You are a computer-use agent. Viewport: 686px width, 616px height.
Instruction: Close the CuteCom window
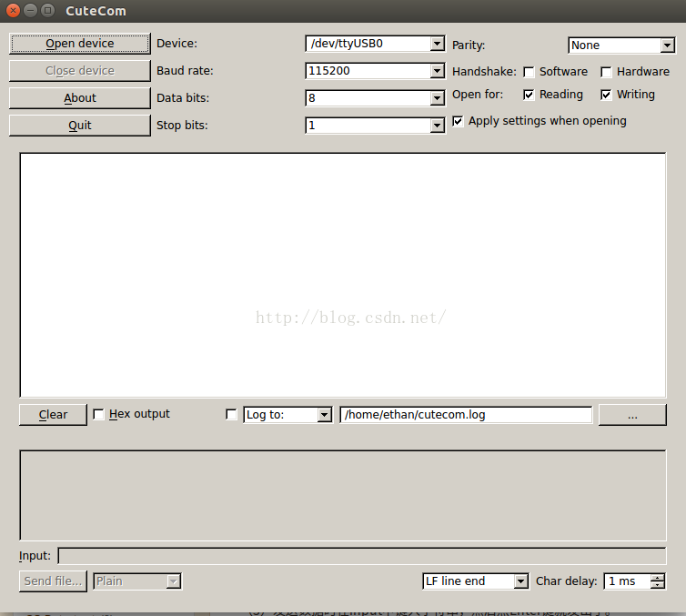[x=13, y=10]
